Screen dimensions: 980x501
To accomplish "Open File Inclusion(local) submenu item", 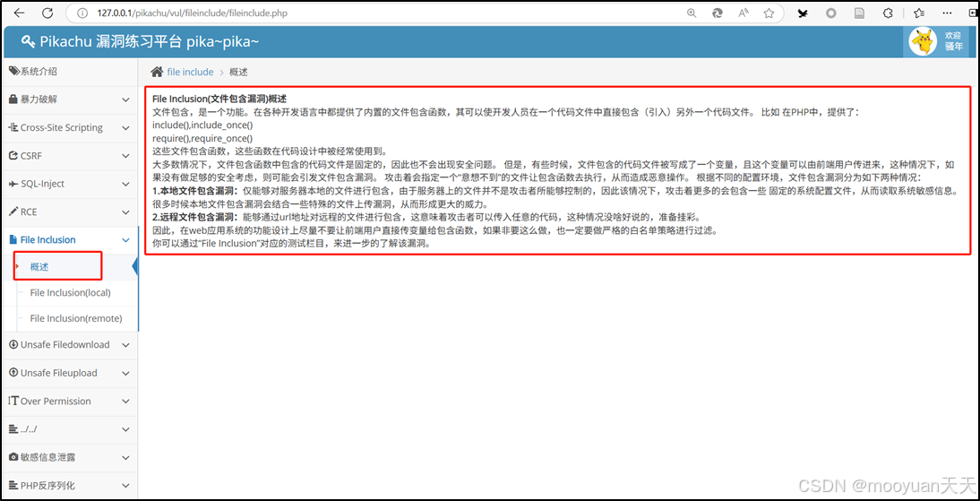I will pyautogui.click(x=70, y=292).
